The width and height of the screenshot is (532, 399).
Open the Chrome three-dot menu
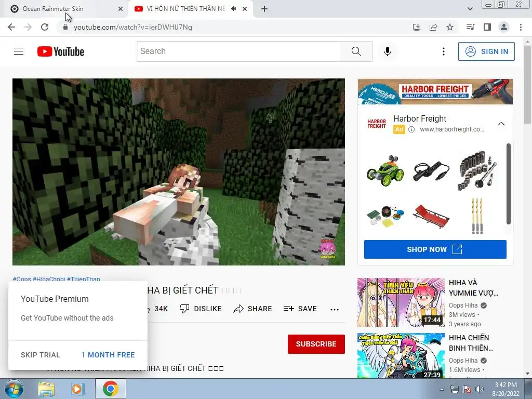(521, 27)
